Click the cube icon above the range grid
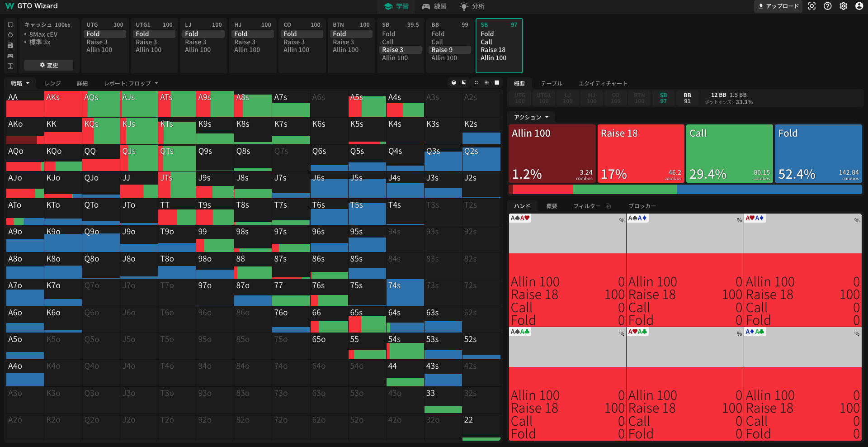 pos(453,83)
